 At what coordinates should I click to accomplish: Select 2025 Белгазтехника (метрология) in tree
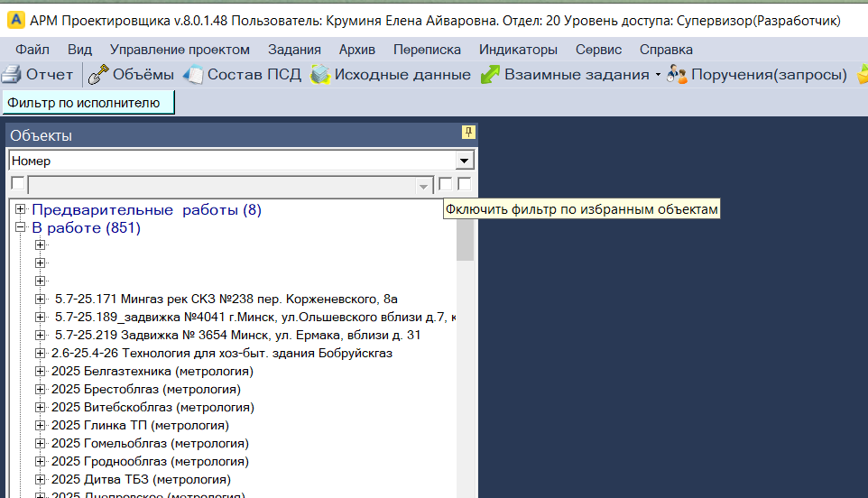(152, 371)
